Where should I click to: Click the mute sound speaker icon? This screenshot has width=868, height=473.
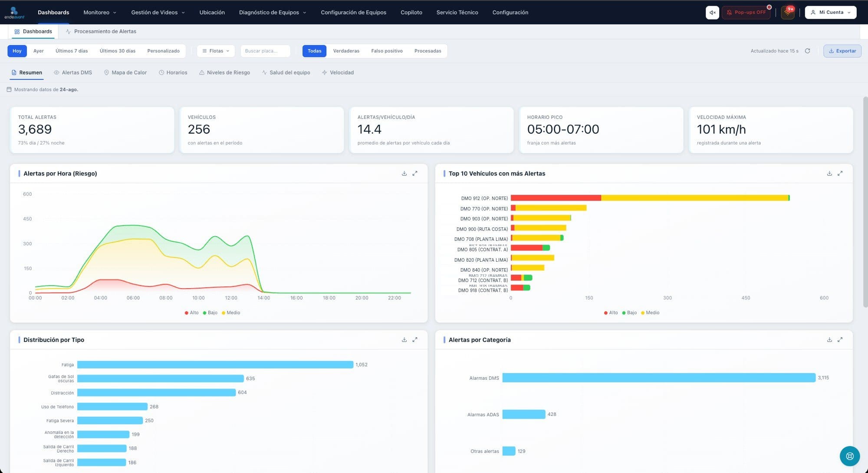[x=712, y=13]
